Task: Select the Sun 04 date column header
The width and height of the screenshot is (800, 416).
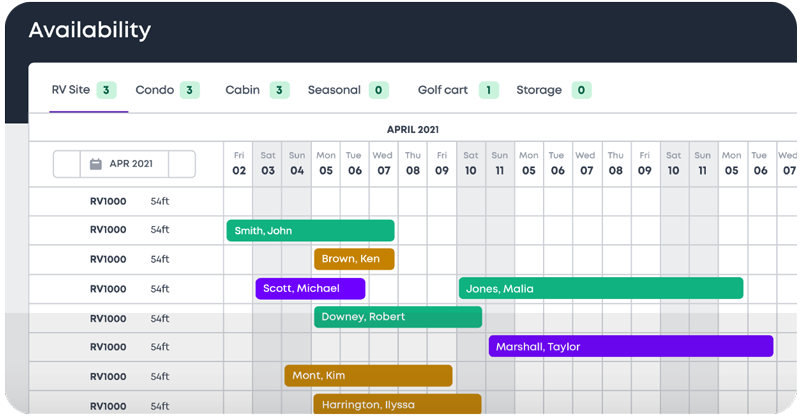Action: click(297, 163)
